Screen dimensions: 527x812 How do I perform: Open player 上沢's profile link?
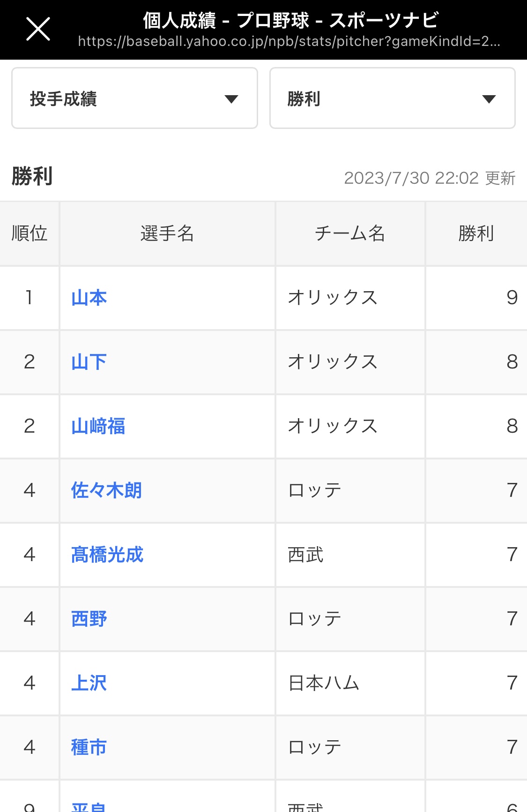pos(89,683)
